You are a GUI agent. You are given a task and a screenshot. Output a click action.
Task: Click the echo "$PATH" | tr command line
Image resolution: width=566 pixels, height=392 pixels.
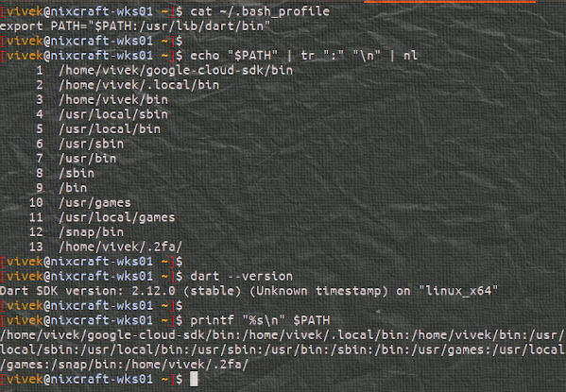(x=304, y=56)
